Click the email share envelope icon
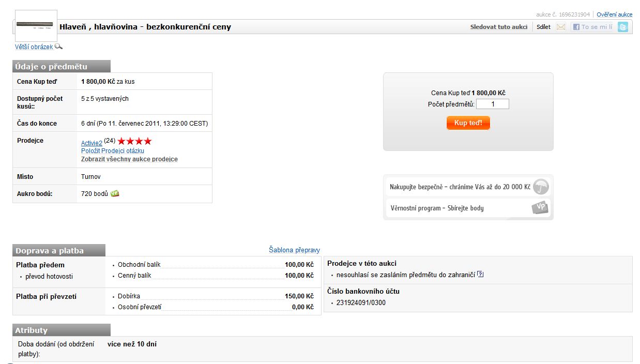This screenshot has width=640, height=364. [x=561, y=27]
